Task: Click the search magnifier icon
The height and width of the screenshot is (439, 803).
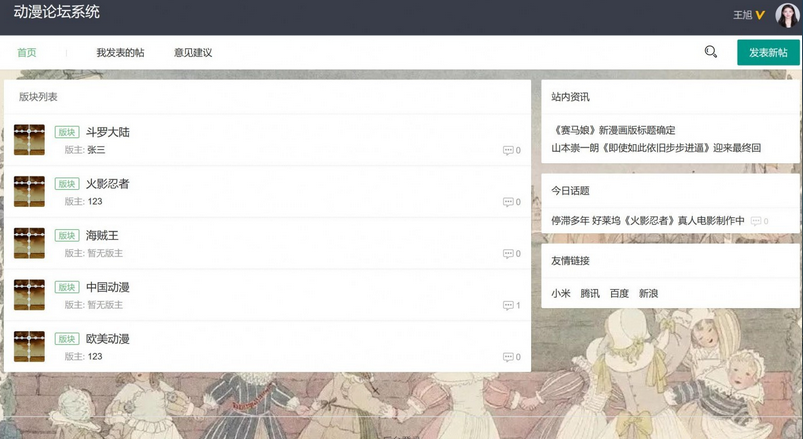Action: point(710,52)
